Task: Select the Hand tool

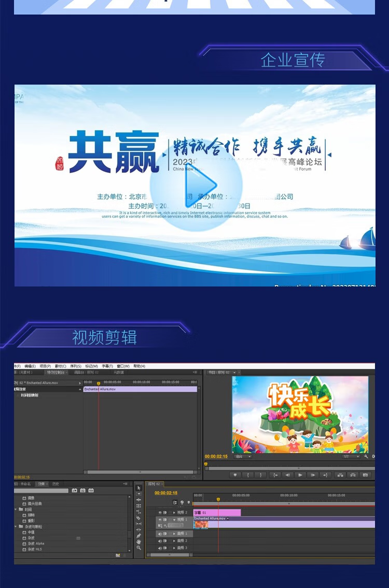Action: pos(138,541)
